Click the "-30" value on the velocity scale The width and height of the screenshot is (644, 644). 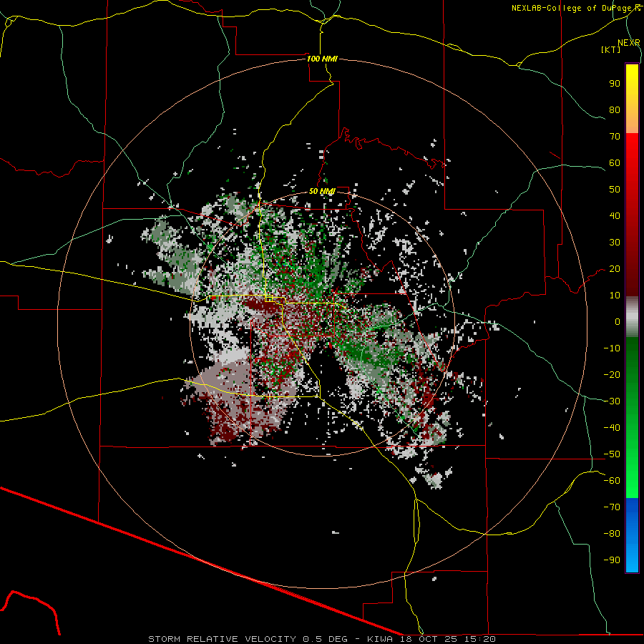(x=612, y=401)
